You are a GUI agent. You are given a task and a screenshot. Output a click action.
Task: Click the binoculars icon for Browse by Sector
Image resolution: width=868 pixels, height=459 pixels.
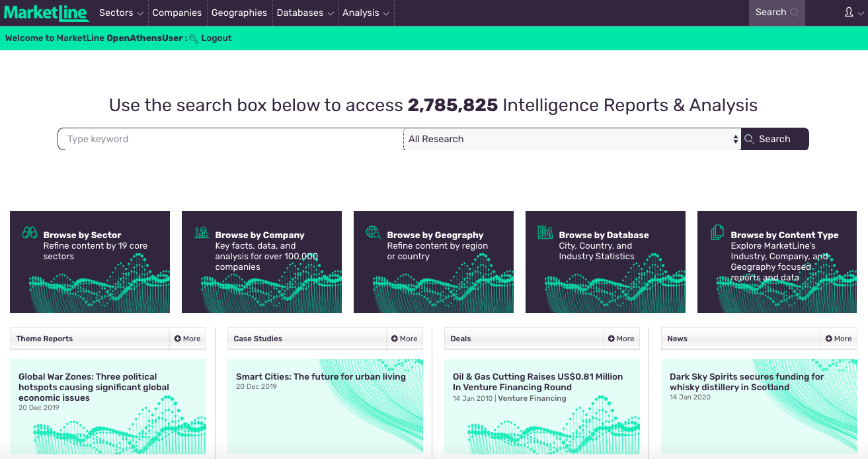pos(30,233)
